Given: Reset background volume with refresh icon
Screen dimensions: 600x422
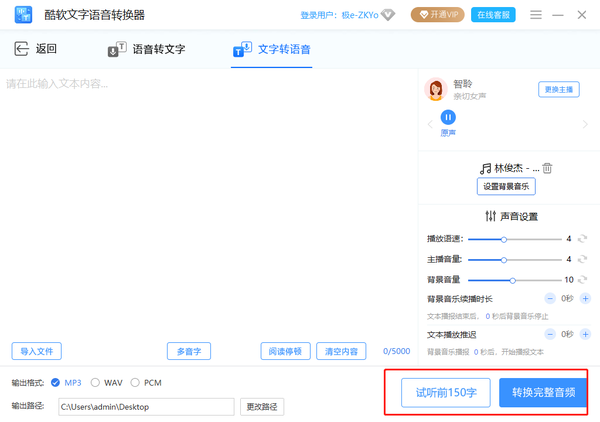Looking at the screenshot, I should pyautogui.click(x=582, y=280).
